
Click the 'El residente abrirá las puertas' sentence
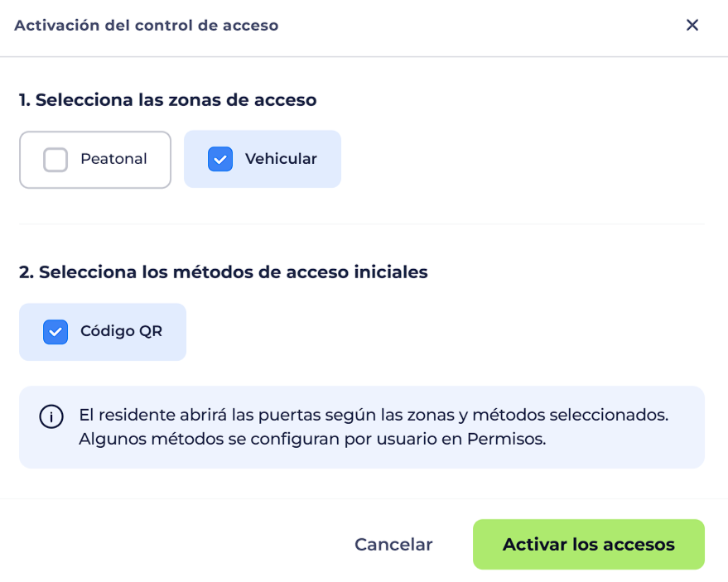(374, 415)
